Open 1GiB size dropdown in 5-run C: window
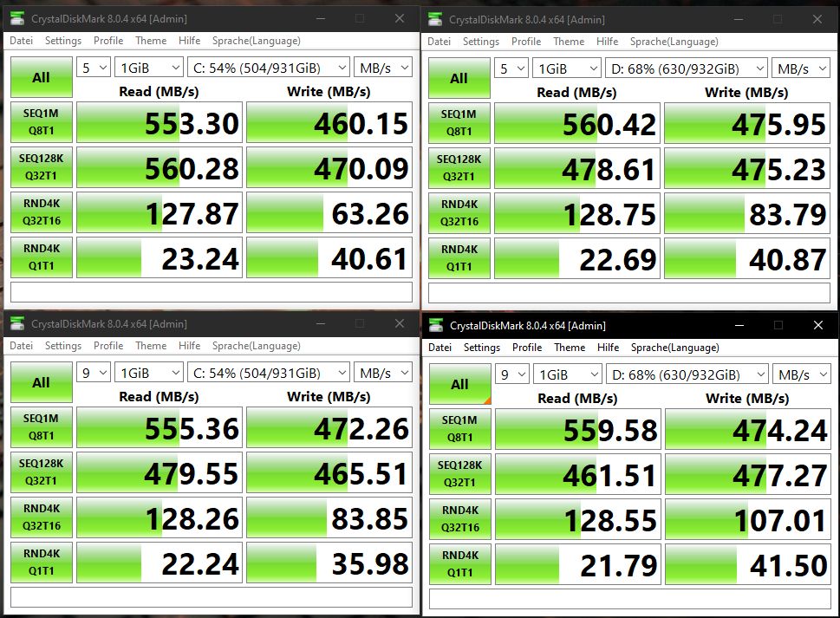This screenshot has height=618, width=840. (149, 68)
